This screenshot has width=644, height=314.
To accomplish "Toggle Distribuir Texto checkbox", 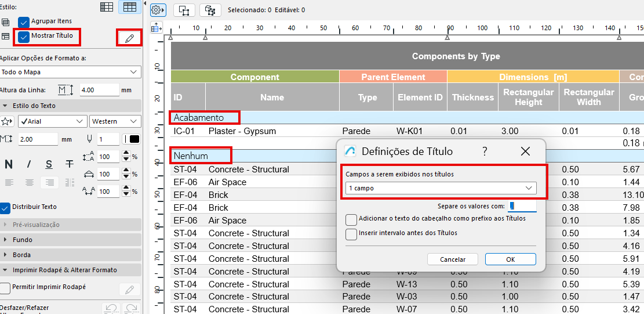I will (x=5, y=208).
